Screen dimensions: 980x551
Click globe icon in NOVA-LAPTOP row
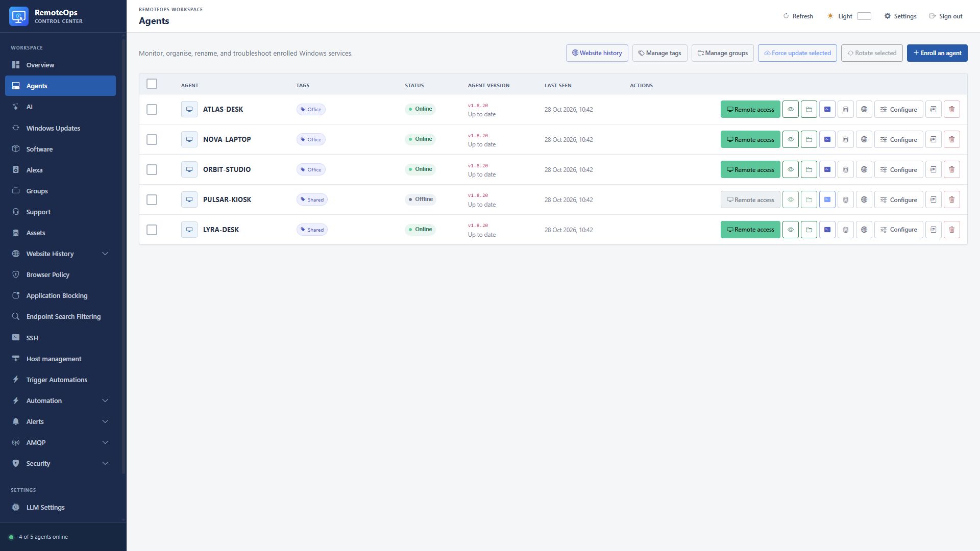coord(864,139)
